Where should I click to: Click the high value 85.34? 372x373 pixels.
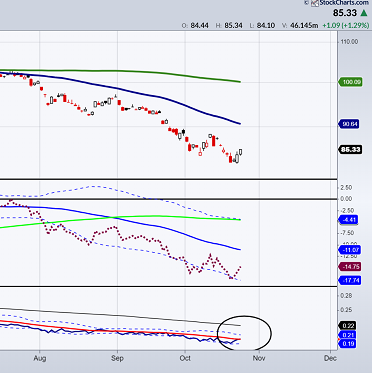point(233,25)
